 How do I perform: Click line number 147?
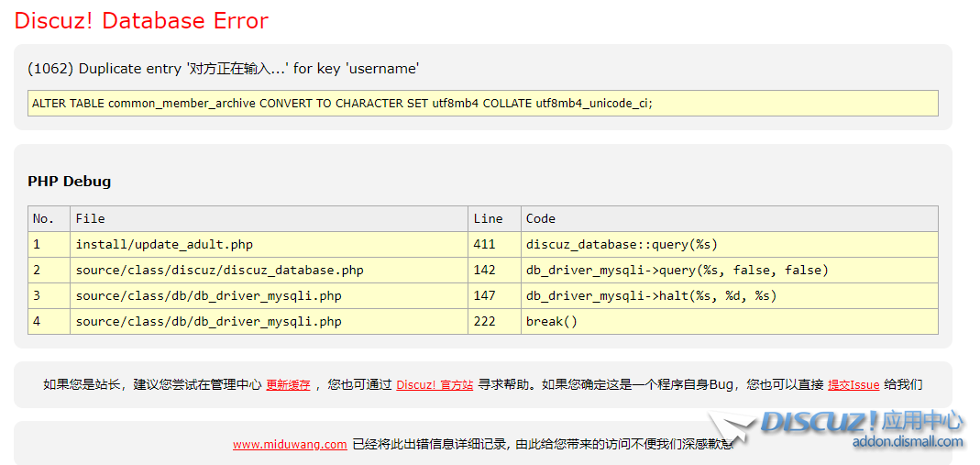click(494, 295)
